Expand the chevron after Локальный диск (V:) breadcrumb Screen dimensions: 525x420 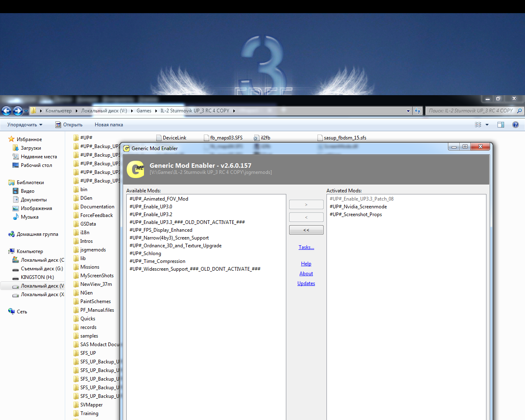point(132,111)
